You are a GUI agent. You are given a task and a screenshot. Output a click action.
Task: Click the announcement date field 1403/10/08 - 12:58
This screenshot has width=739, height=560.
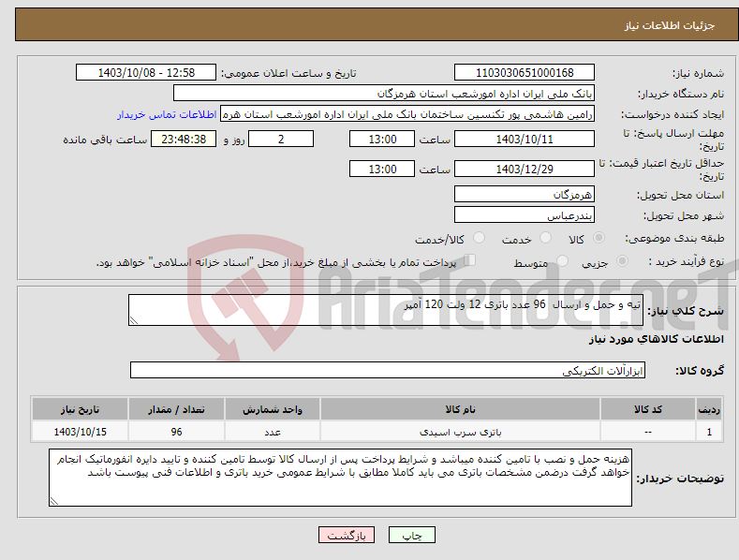(145, 73)
